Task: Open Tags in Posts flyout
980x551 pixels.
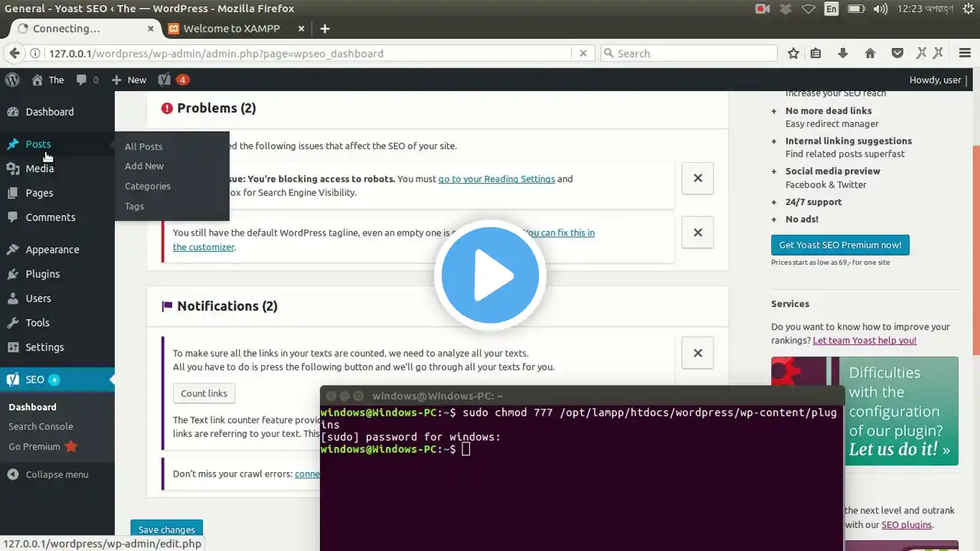Action: point(135,206)
